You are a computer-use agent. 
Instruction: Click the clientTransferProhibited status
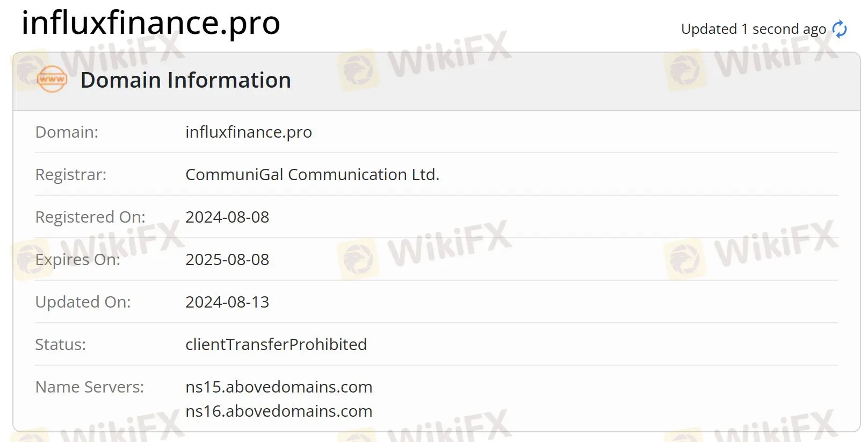point(276,344)
